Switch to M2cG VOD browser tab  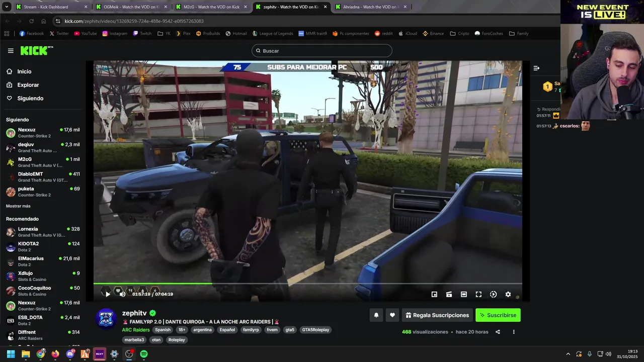click(210, 7)
